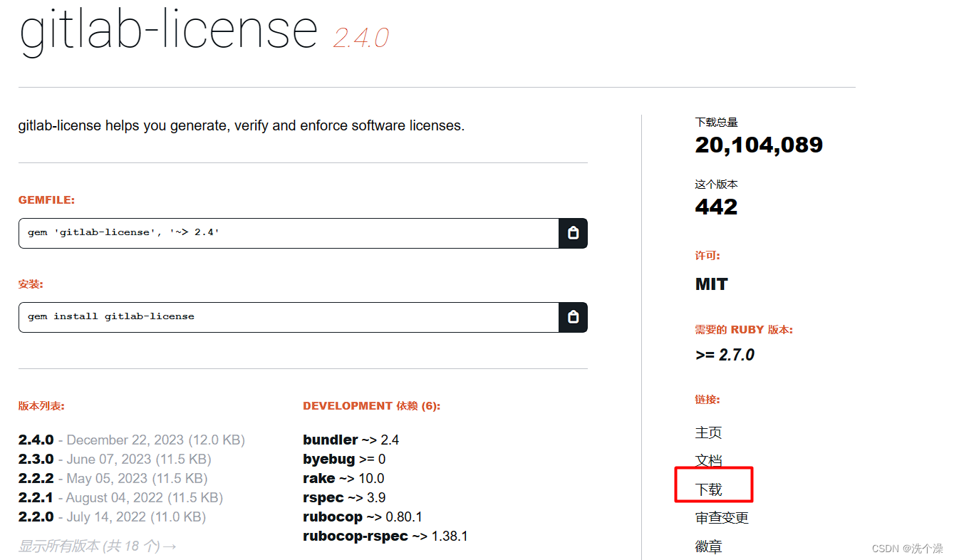
Task: Open the 主页 homepage link
Action: 709,432
